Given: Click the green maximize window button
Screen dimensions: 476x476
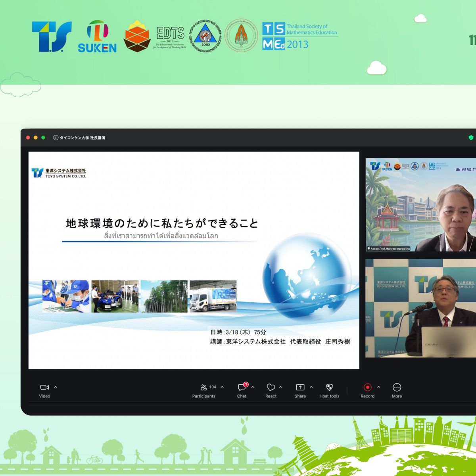Looking at the screenshot, I should coord(43,138).
